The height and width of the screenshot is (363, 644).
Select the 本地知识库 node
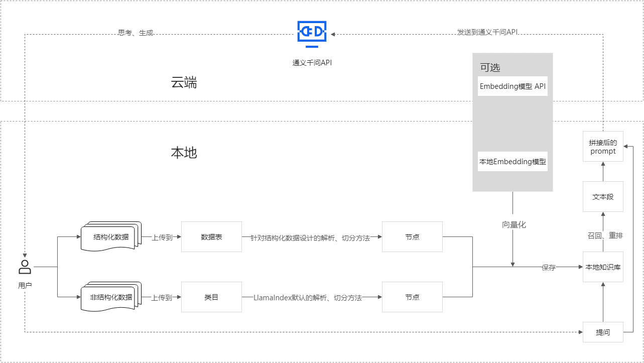click(602, 267)
